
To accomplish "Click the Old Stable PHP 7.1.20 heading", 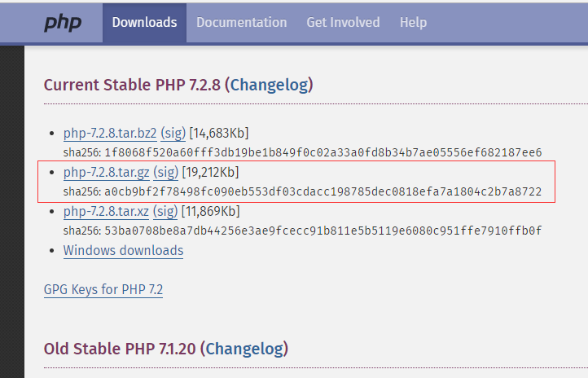I will click(x=166, y=349).
